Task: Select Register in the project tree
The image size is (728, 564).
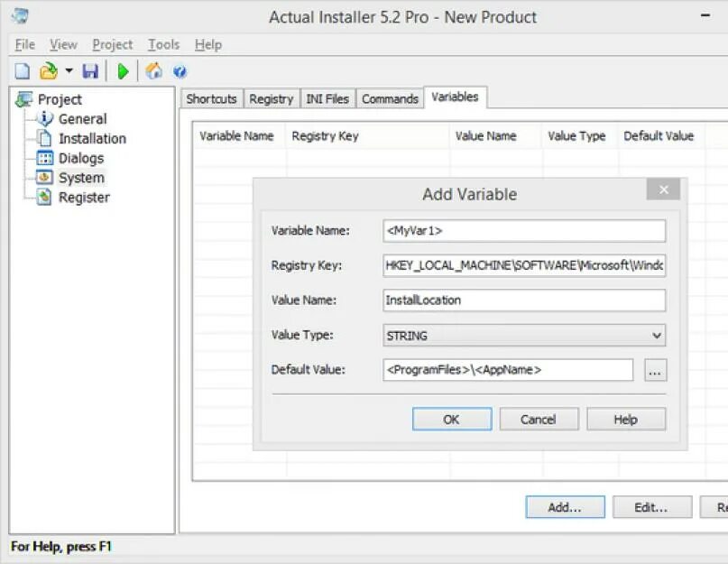Action: [84, 198]
